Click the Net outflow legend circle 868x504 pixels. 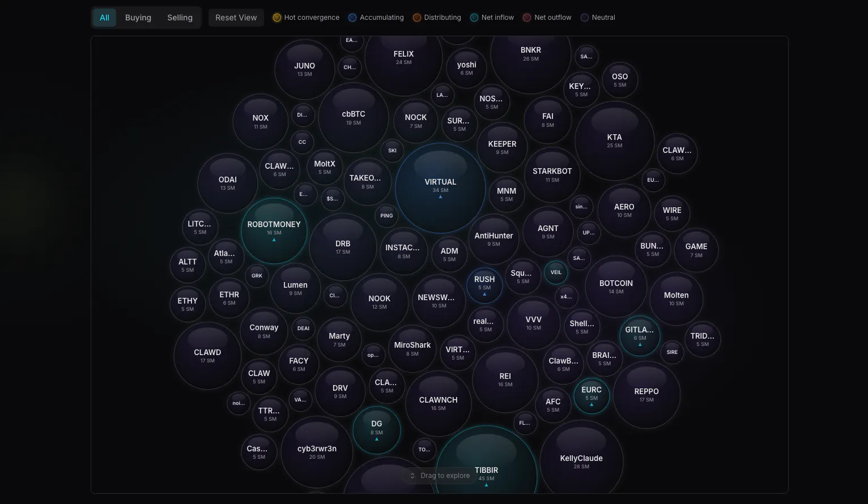coord(527,18)
